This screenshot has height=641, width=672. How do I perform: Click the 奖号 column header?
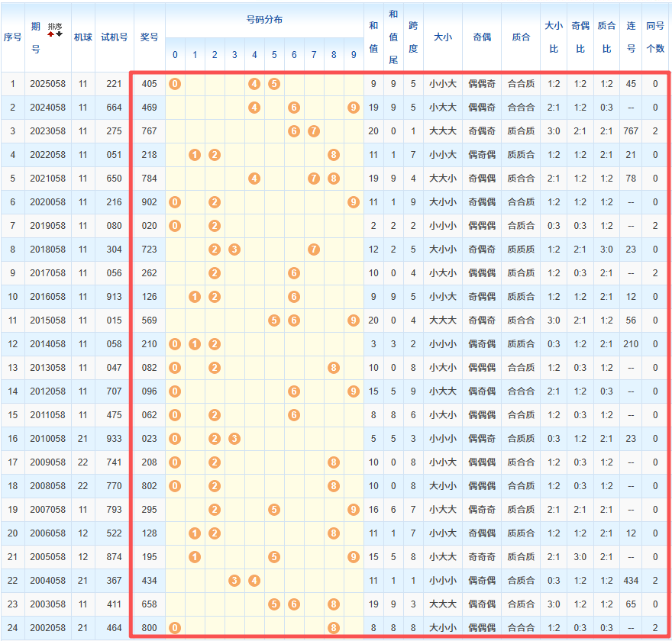point(150,37)
